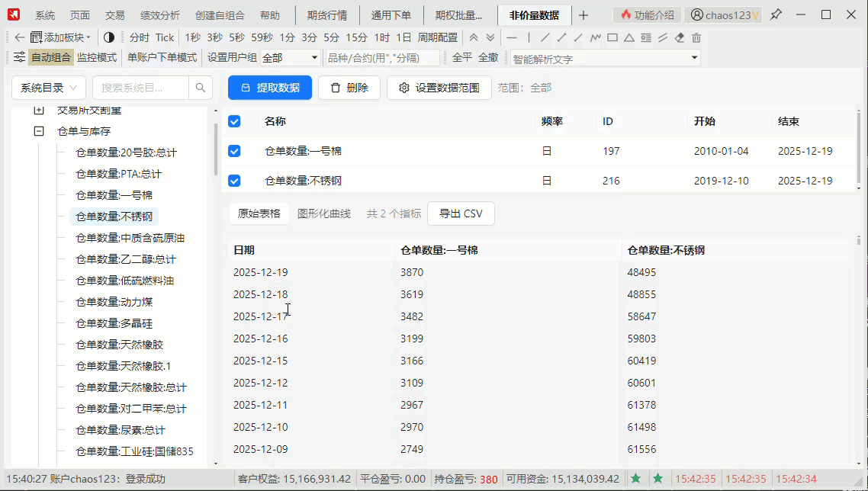
Task: Switch to the 图形化曲线 view tab
Action: [324, 213]
